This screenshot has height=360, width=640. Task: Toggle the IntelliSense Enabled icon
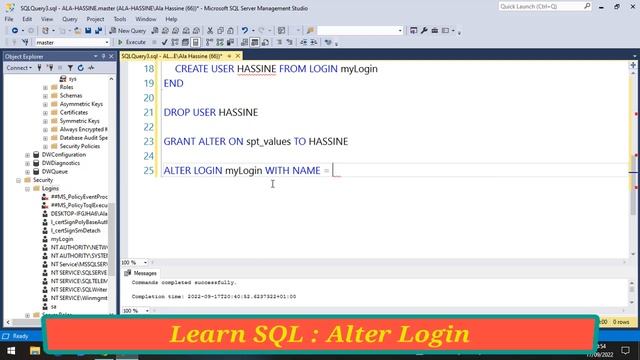coord(196,42)
